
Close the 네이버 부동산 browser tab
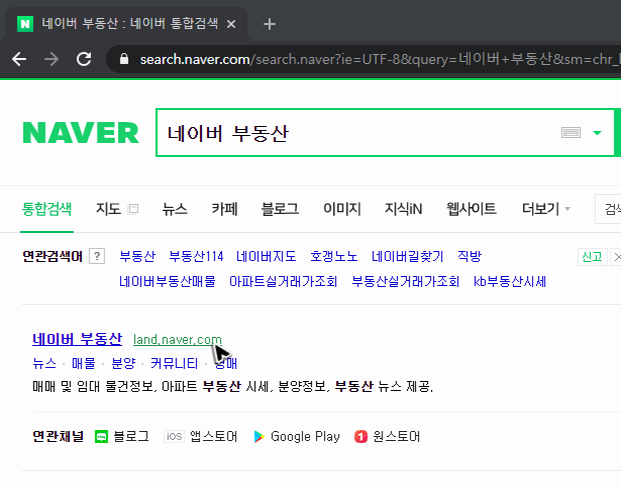231,25
